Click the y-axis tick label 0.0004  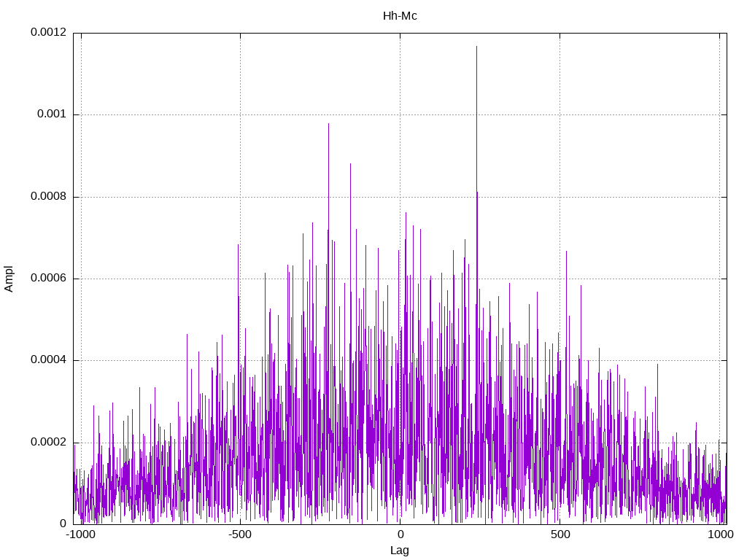(x=49, y=360)
